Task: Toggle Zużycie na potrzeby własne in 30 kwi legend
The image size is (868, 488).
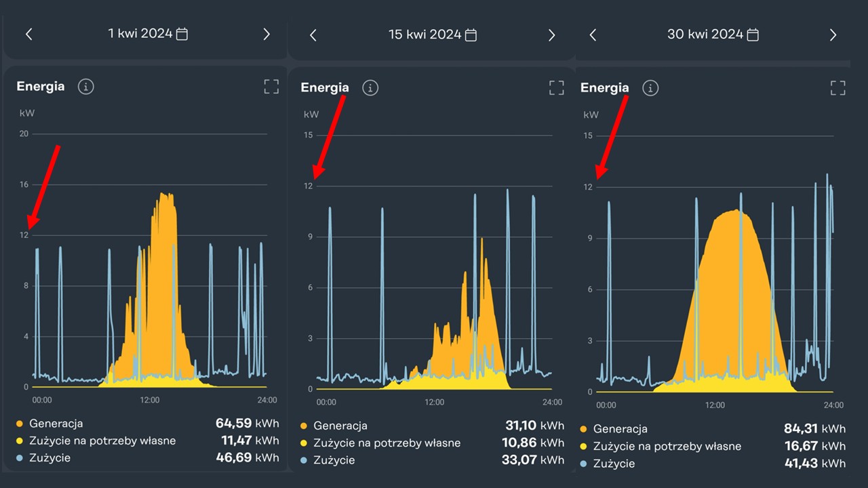Action: [x=667, y=446]
